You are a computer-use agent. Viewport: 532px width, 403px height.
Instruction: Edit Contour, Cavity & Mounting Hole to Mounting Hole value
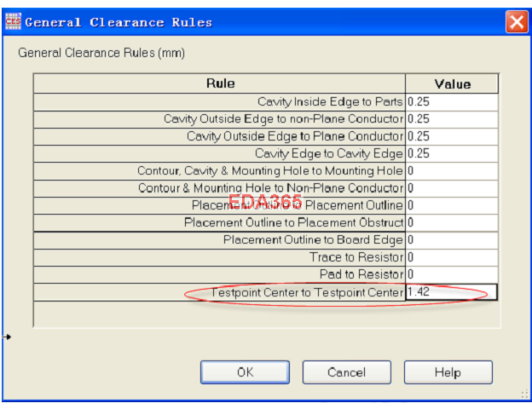pos(452,171)
